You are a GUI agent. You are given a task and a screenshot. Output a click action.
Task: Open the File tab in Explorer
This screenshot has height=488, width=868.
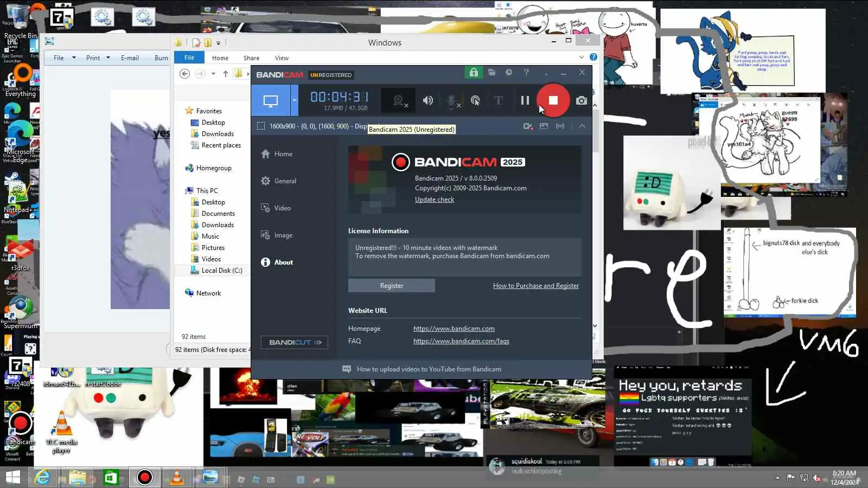tap(189, 57)
